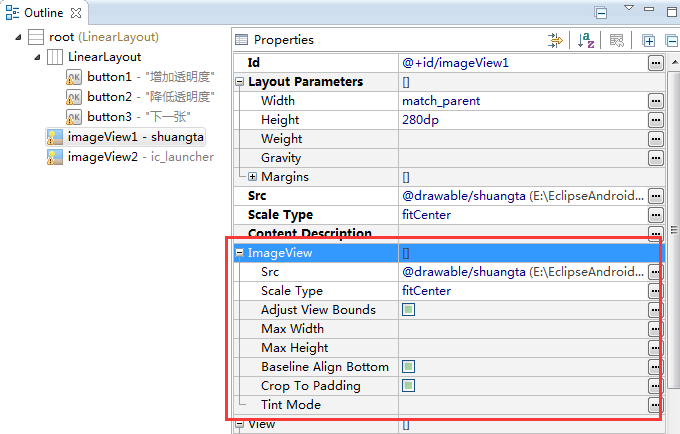Viewport: 680px width, 434px height.
Task: Click the restore default value icon
Action: click(617, 40)
